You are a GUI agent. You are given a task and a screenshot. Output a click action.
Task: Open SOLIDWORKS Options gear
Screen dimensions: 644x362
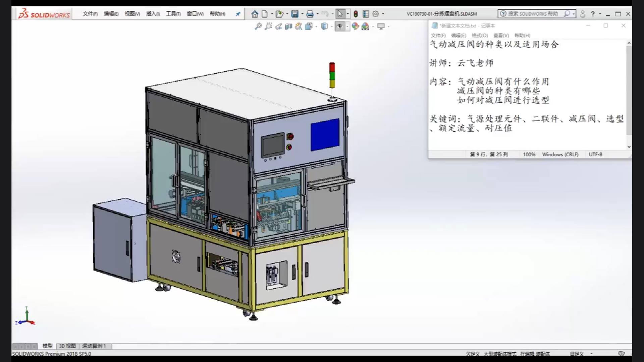[376, 14]
